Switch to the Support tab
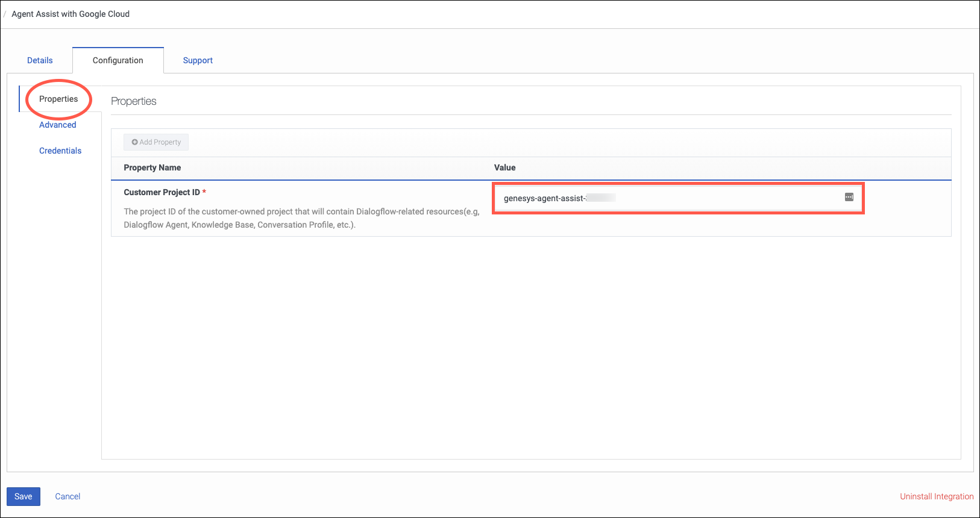The image size is (980, 518). (x=198, y=60)
